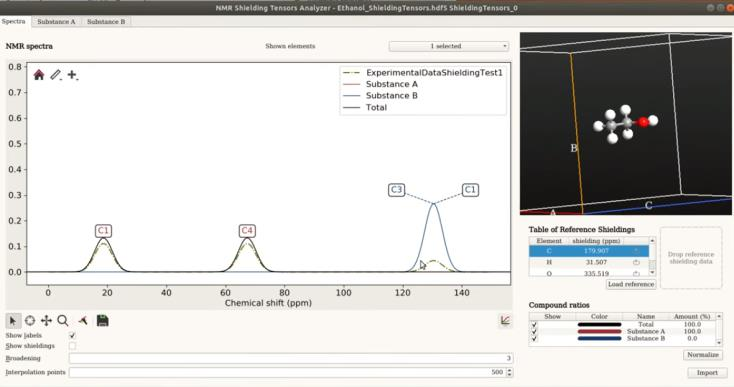Image resolution: width=734 pixels, height=387 pixels.
Task: Enable the Show shieldings checkbox
Action: click(x=72, y=346)
